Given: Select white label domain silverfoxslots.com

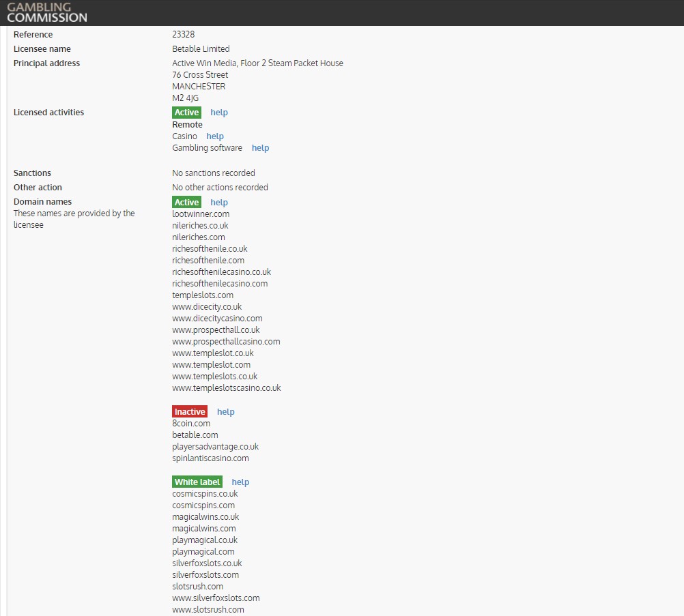Looking at the screenshot, I should tap(205, 575).
